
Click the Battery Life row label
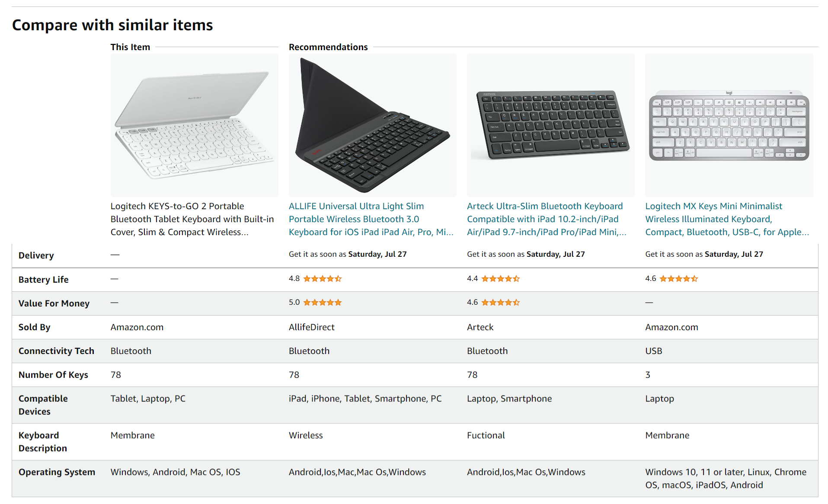[x=43, y=280]
